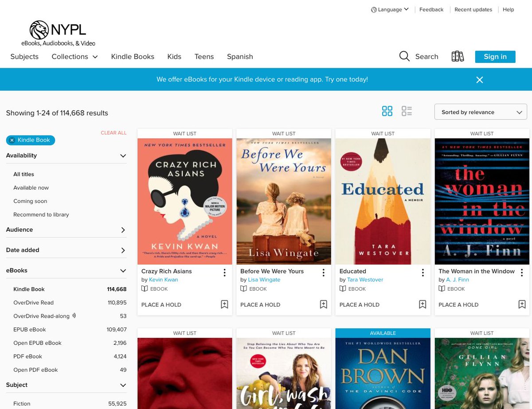The width and height of the screenshot is (532, 409).
Task: Open the Dan Brown book cover
Action: [383, 373]
